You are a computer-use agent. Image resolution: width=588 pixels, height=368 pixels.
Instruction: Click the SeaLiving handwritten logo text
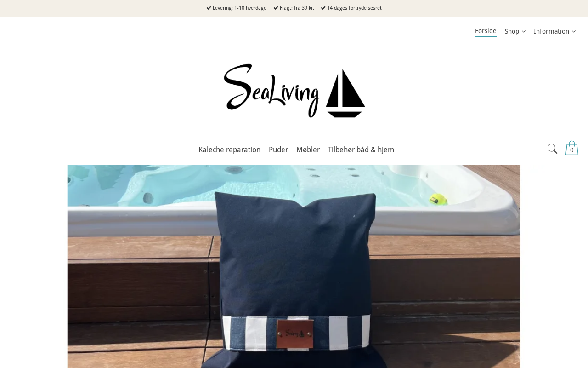pos(271,91)
